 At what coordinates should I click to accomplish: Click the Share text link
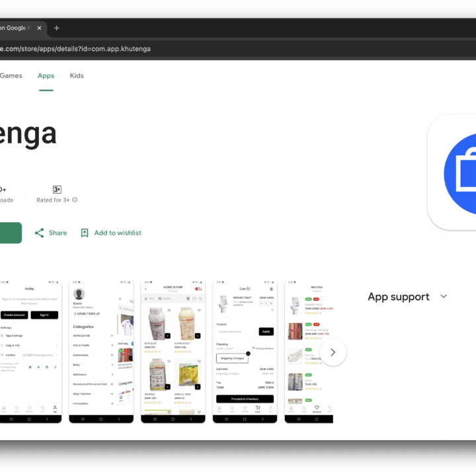pos(58,233)
